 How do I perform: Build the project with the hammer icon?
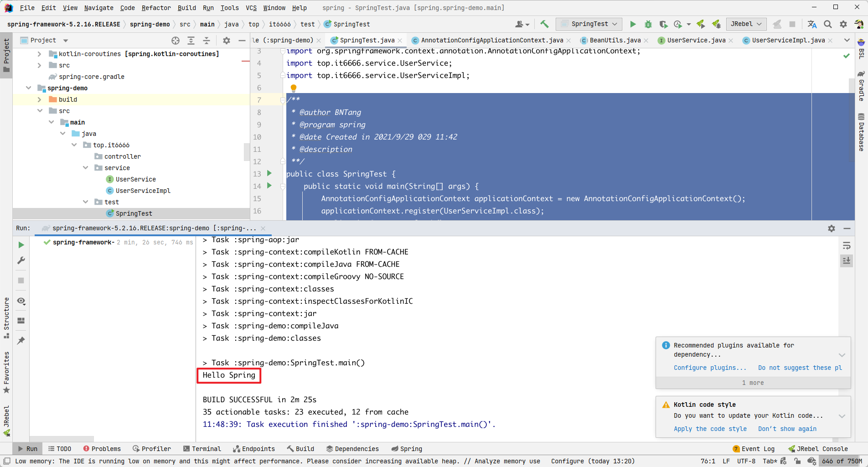pos(544,24)
